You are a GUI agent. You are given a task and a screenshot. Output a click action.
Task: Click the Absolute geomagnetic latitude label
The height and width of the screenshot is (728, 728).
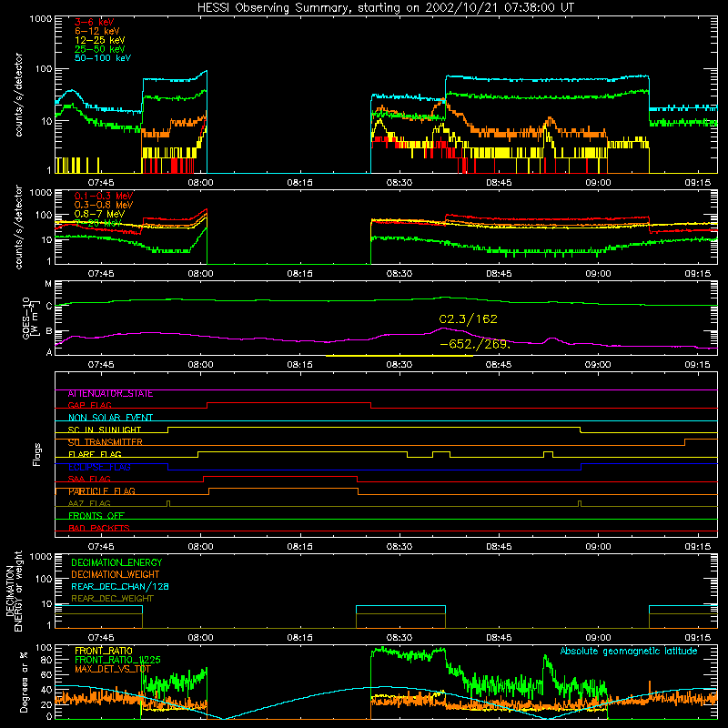tap(629, 652)
